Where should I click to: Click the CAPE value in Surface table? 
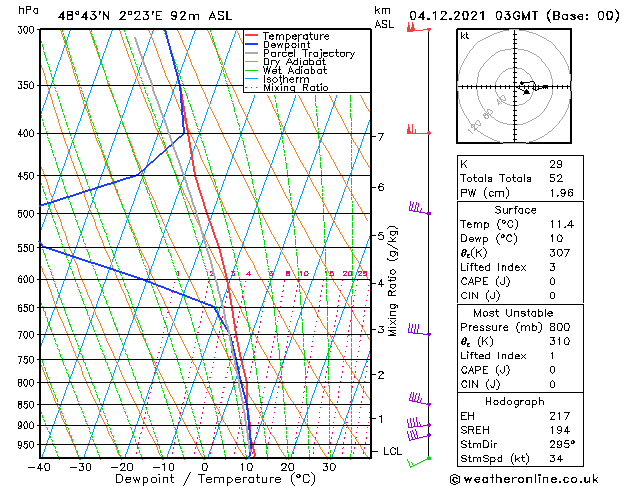tap(552, 281)
